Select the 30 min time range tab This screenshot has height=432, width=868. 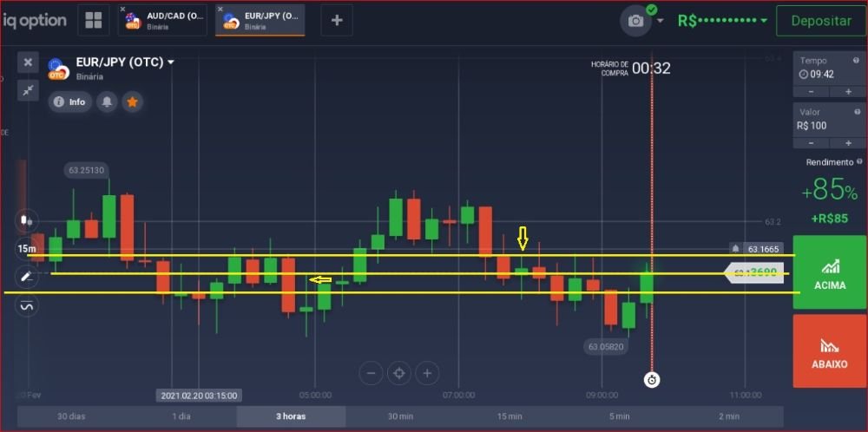pyautogui.click(x=399, y=416)
